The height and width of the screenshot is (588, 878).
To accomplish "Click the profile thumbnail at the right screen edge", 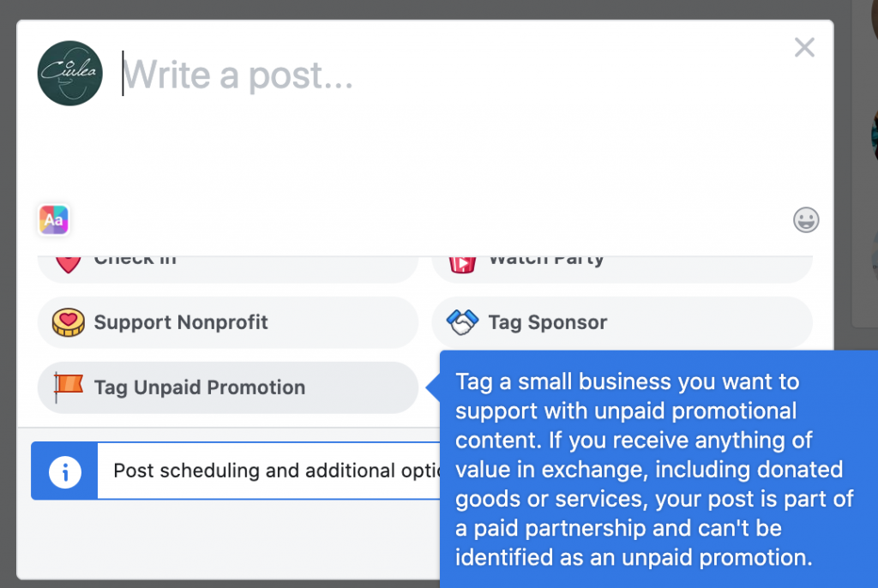I will pos(874,137).
